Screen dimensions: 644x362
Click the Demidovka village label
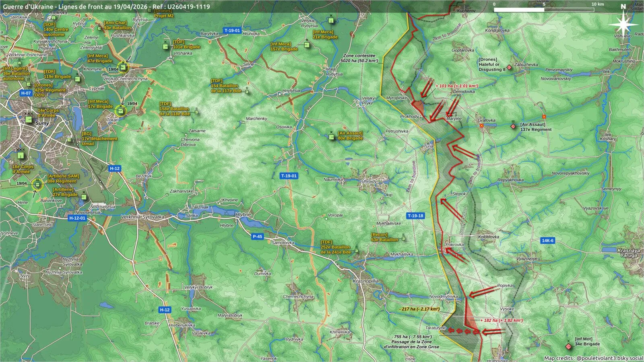464,91
